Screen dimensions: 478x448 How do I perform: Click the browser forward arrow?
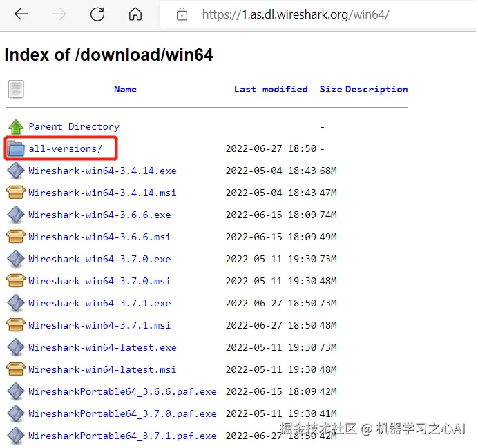59,14
